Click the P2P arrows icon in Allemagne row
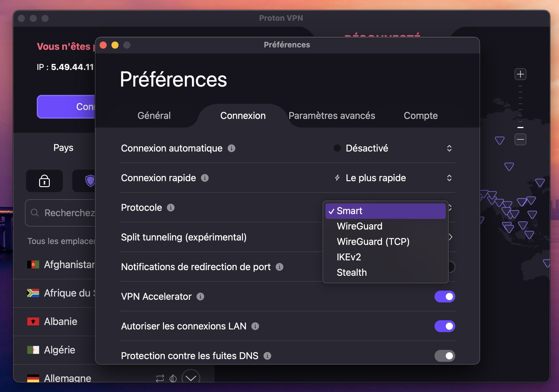Image resolution: width=559 pixels, height=392 pixels. [160, 378]
